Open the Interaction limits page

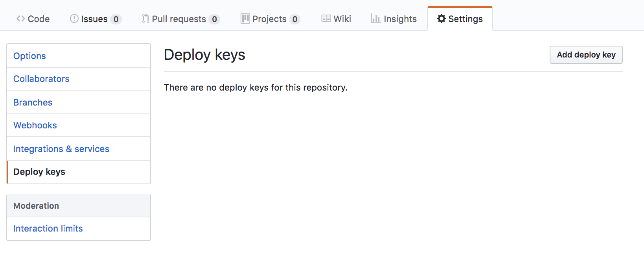coord(48,228)
